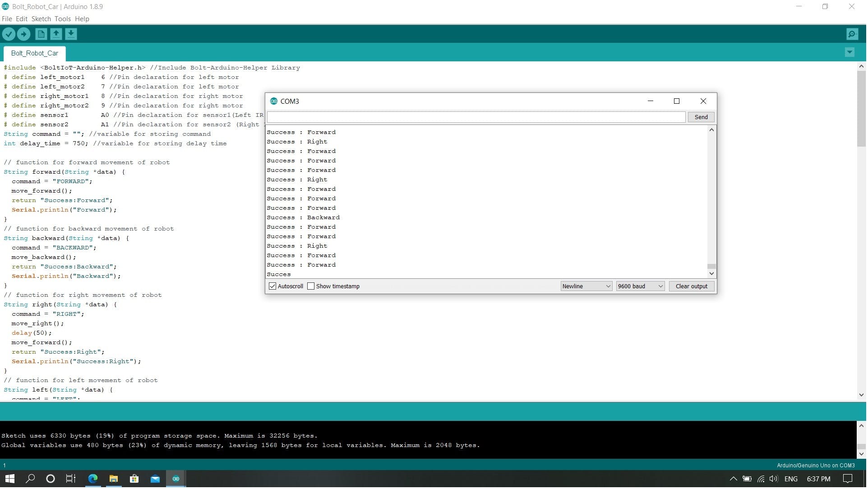
Task: Click 'move_backward();' code line
Action: (44, 257)
